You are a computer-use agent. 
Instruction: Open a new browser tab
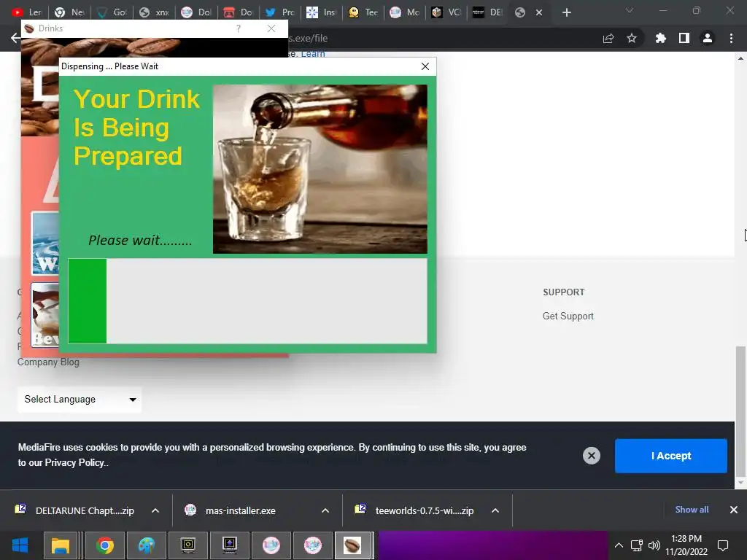coord(566,12)
